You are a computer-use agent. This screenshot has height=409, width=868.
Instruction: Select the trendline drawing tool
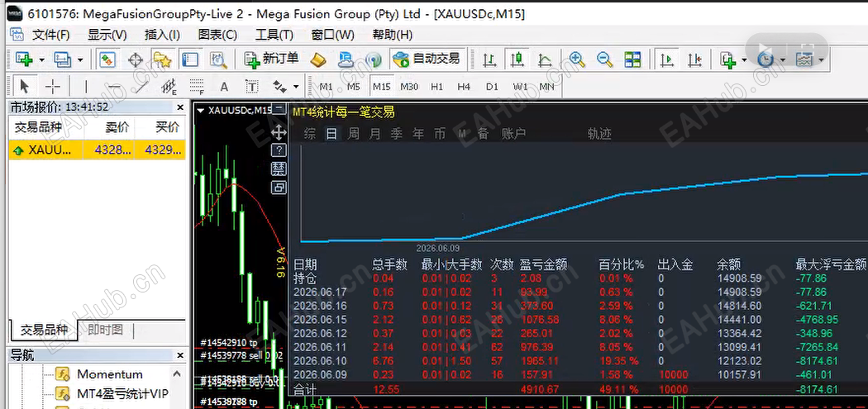click(141, 86)
